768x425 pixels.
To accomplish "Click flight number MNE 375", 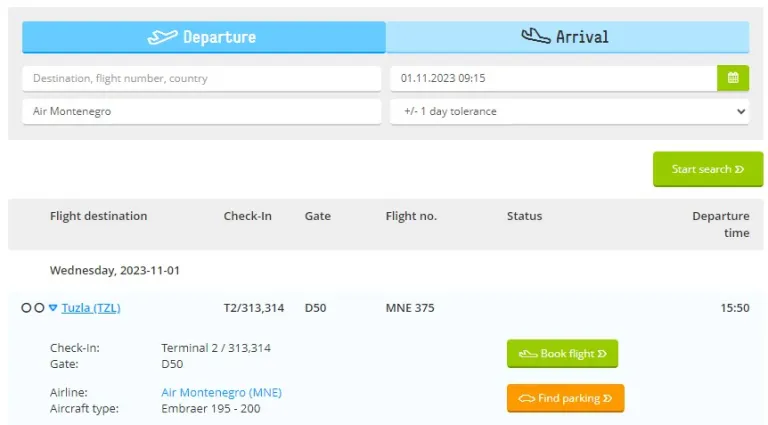I will [410, 308].
